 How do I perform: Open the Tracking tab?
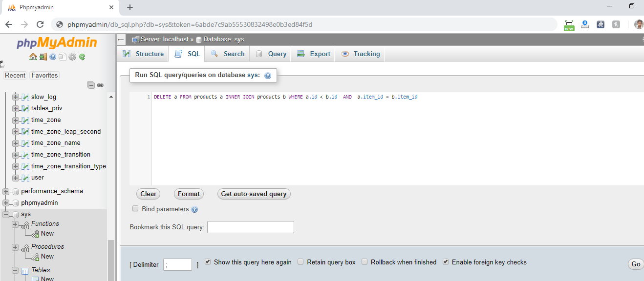[x=361, y=54]
